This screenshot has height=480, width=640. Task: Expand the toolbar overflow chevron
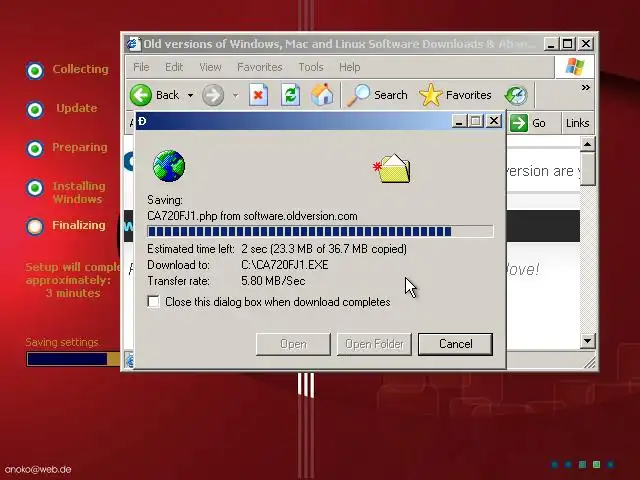coord(586,87)
